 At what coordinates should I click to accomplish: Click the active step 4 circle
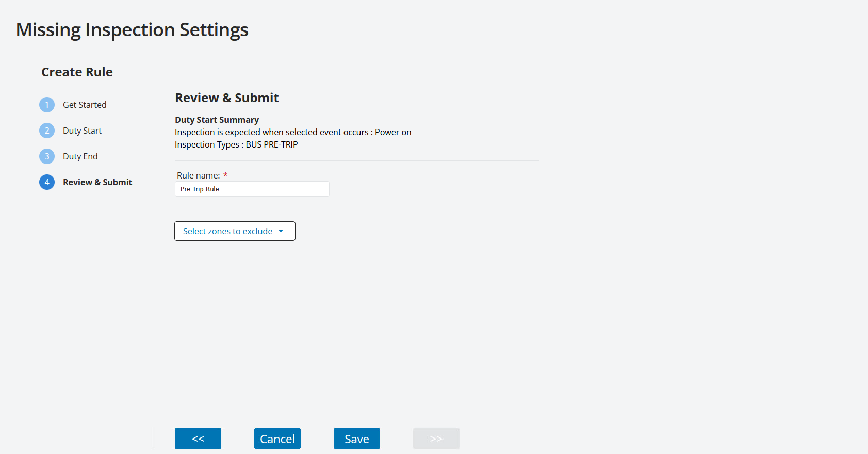click(47, 182)
